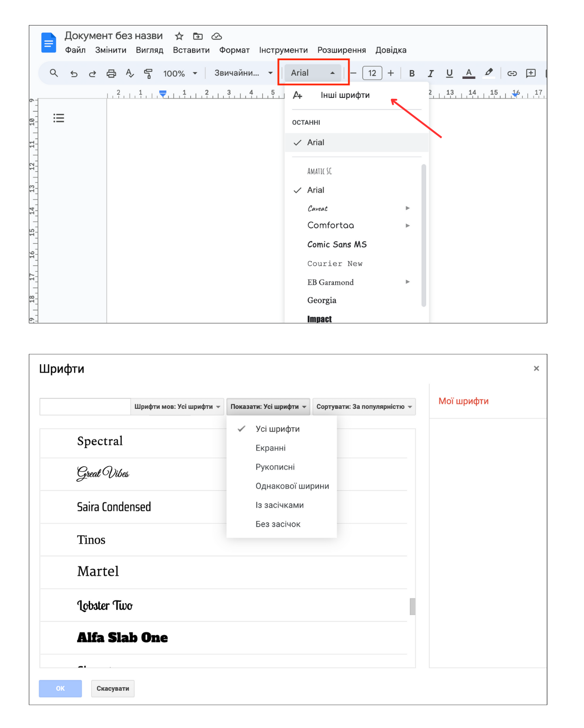This screenshot has height=728, width=584.
Task: Expand the sort by popularity dropdown
Action: [364, 406]
